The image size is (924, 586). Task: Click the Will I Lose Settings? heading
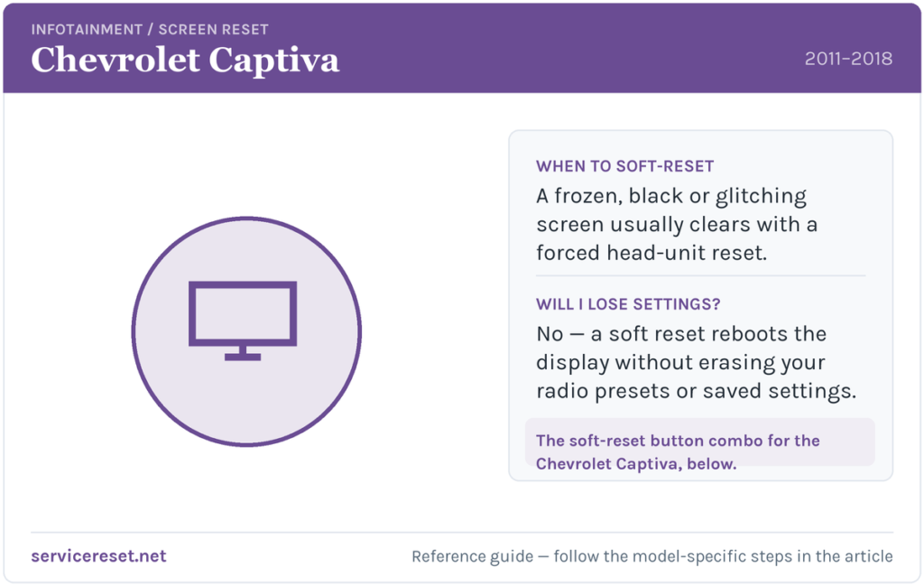point(628,304)
